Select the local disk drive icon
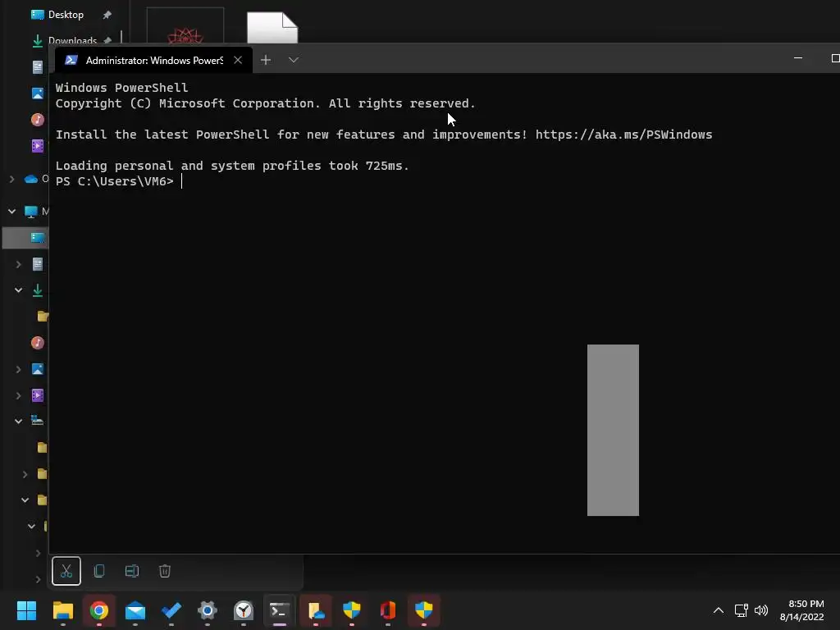This screenshot has height=630, width=840. coord(38,421)
